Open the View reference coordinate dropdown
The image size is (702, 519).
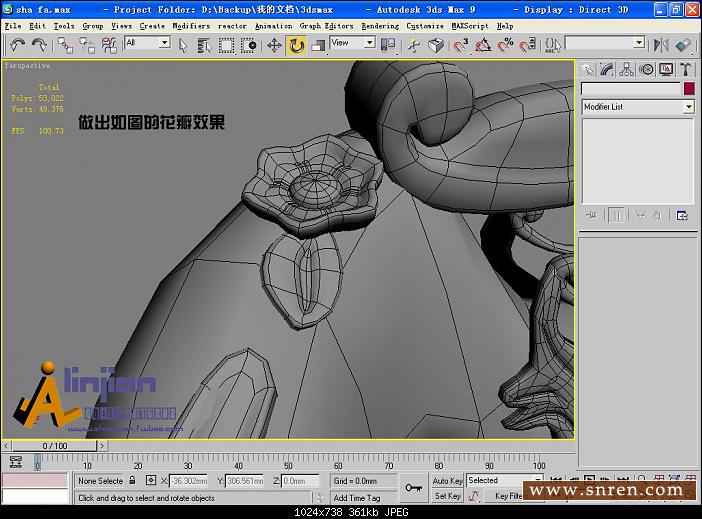click(x=352, y=43)
